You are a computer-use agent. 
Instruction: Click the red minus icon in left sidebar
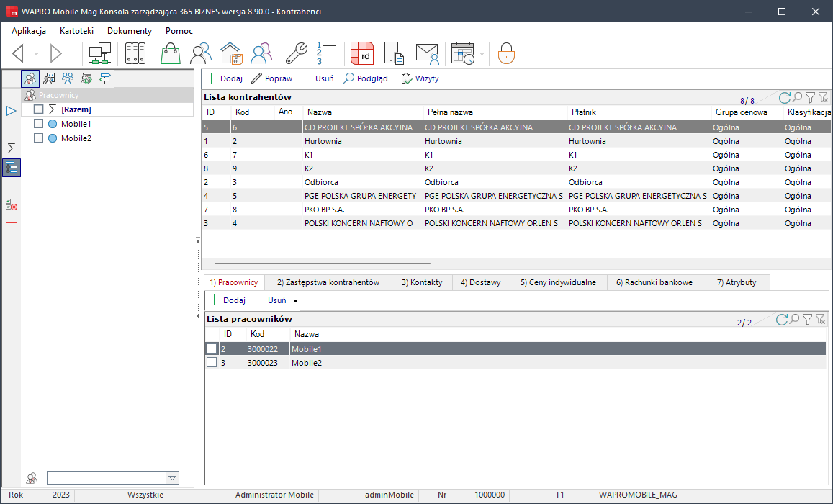click(11, 223)
